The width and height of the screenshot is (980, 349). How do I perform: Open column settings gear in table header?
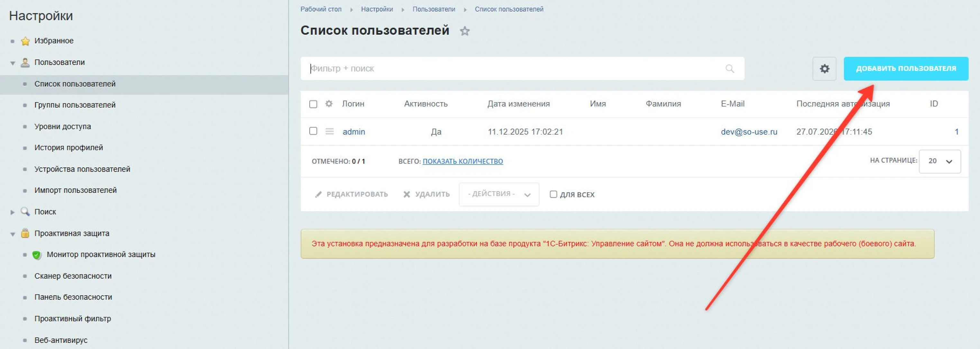click(x=329, y=103)
